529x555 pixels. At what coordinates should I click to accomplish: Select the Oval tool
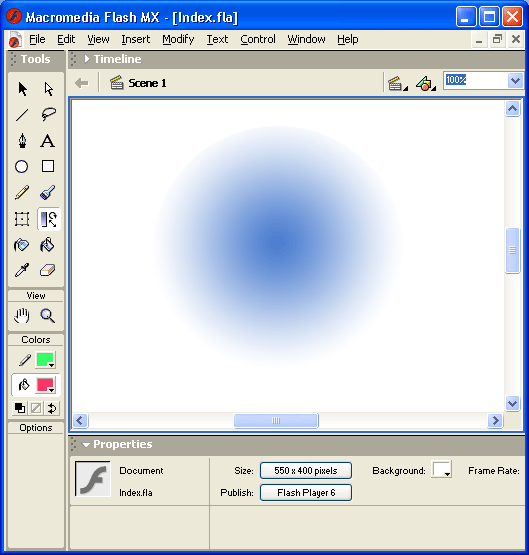22,166
